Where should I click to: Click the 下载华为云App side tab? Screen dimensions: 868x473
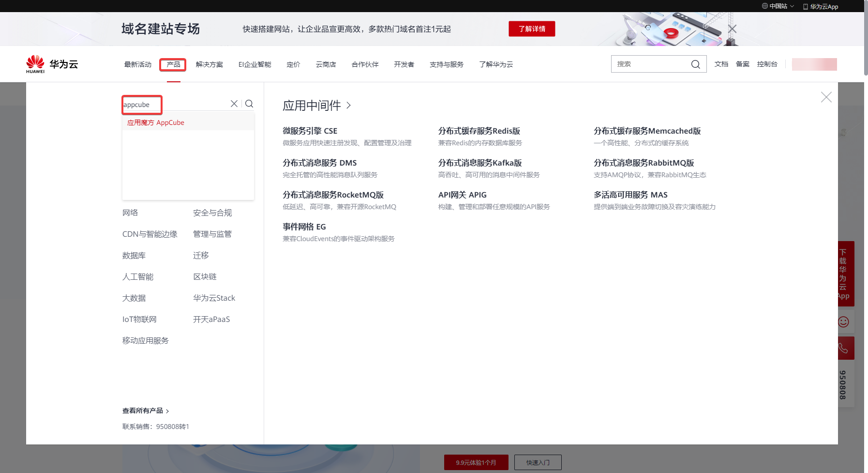pos(846,274)
